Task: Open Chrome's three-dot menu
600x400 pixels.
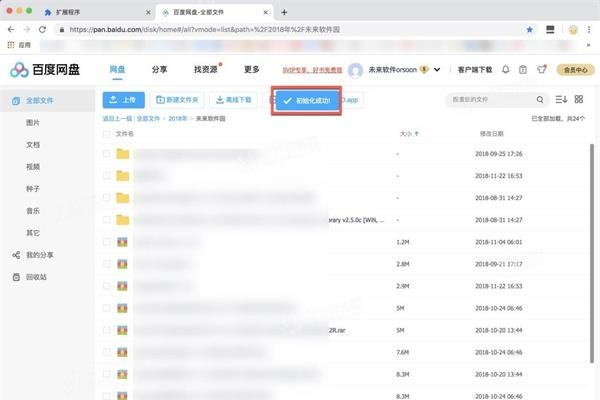Action: pyautogui.click(x=589, y=29)
